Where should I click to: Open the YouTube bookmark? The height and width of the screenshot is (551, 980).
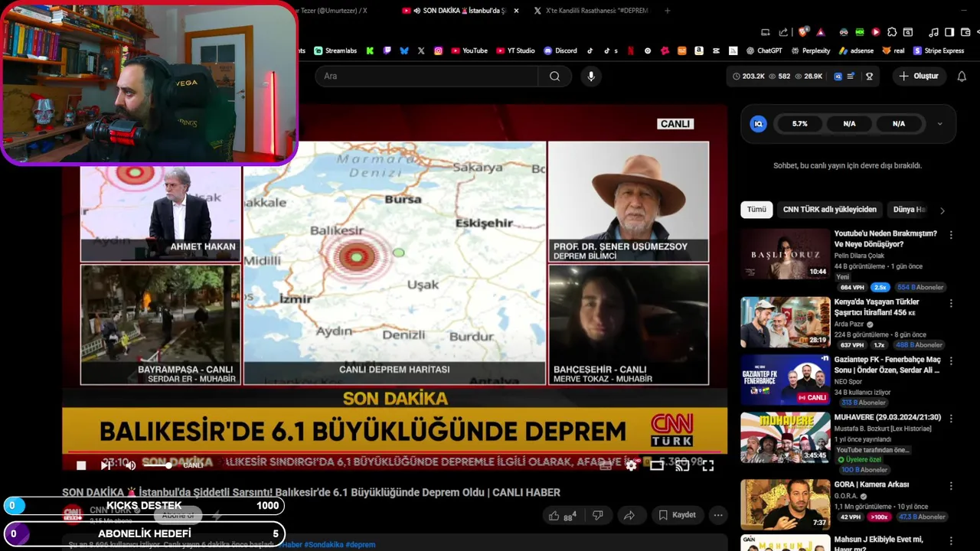469,51
